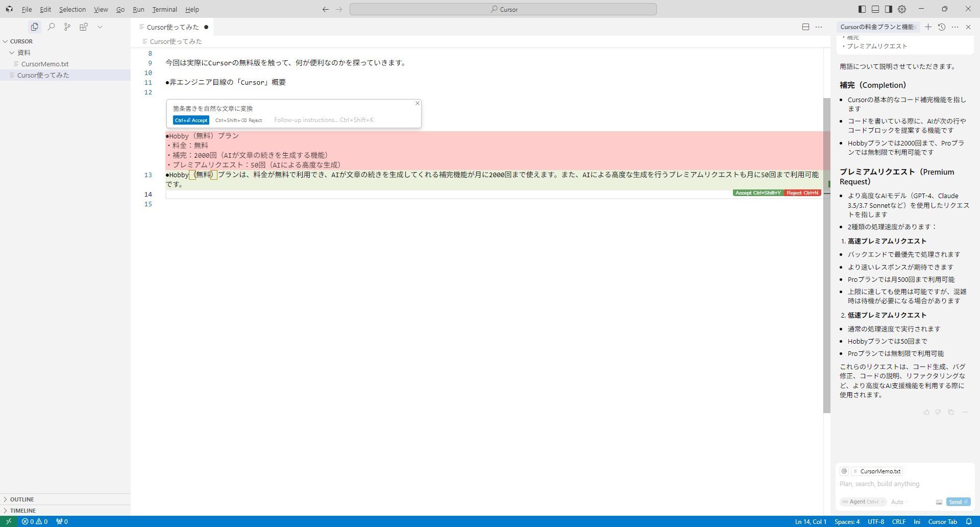Focus the Follow-up instructions field
The height and width of the screenshot is (527, 980).
point(324,120)
